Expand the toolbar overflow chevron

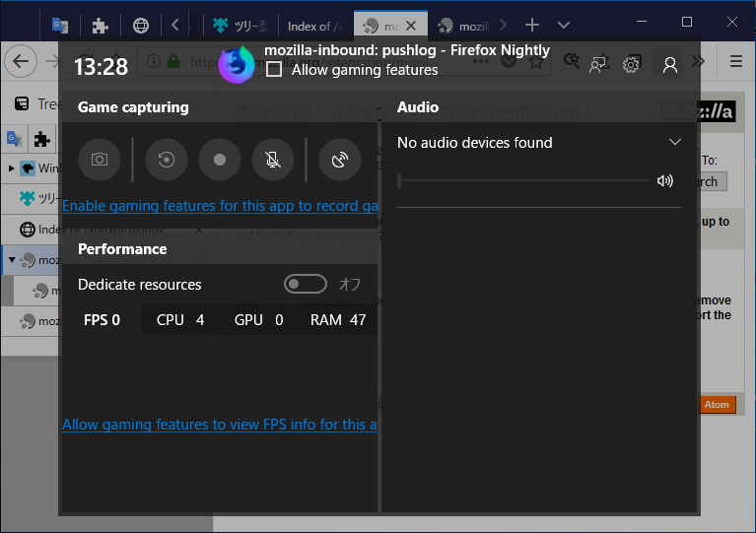(x=698, y=61)
